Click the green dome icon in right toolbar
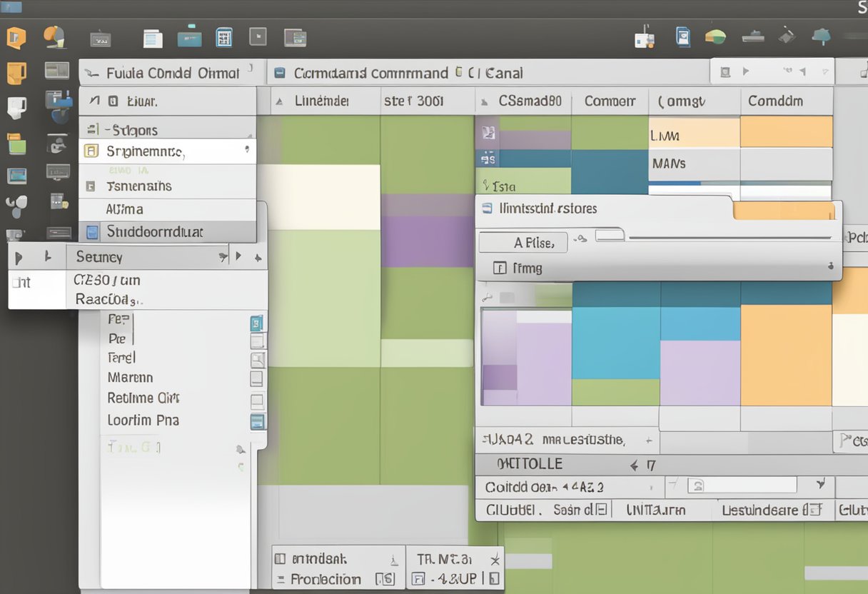This screenshot has height=594, width=868. (715, 36)
